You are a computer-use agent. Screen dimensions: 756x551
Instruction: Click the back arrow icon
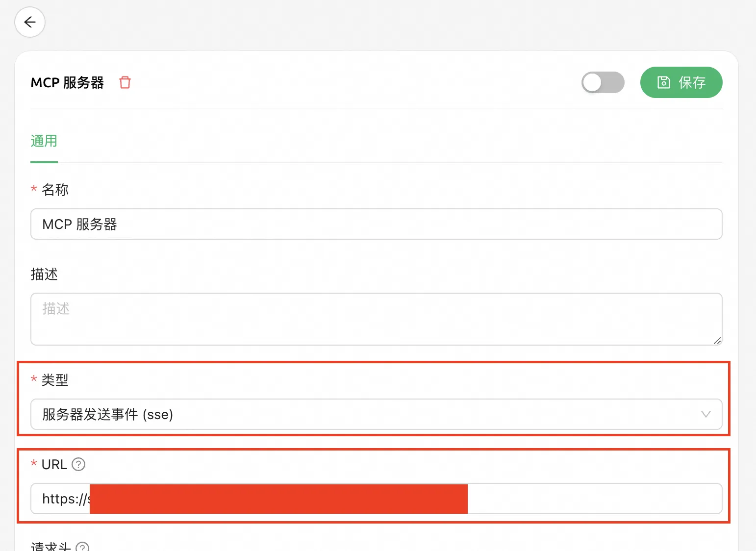[29, 22]
